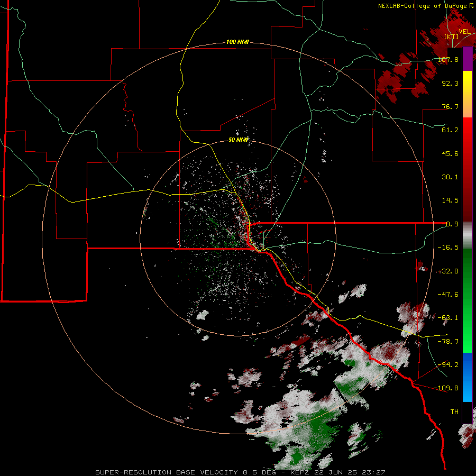Select the 76.7 scale value
Screen dimensions: 476x476
click(450, 106)
